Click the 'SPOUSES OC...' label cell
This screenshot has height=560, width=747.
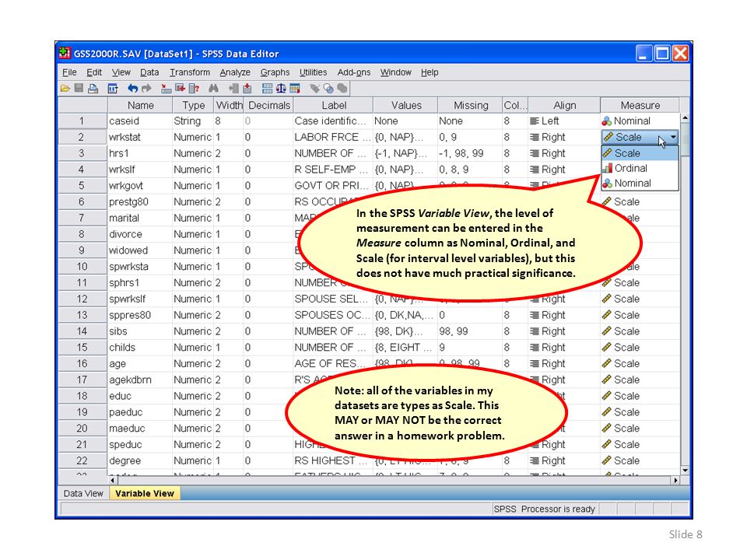(x=333, y=315)
